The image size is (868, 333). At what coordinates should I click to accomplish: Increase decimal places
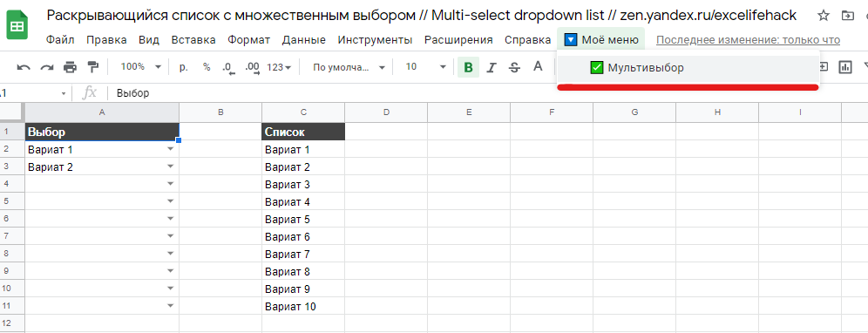pyautogui.click(x=252, y=68)
